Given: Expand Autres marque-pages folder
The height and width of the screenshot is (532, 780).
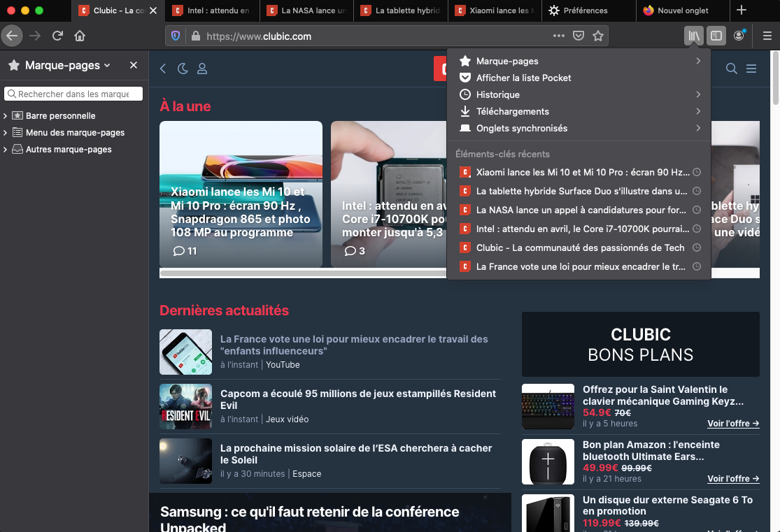Looking at the screenshot, I should (5, 150).
